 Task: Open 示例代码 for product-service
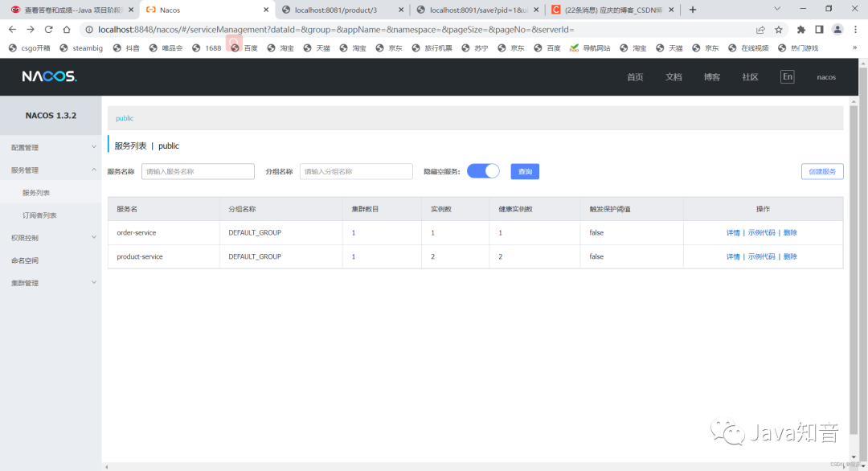click(x=761, y=256)
